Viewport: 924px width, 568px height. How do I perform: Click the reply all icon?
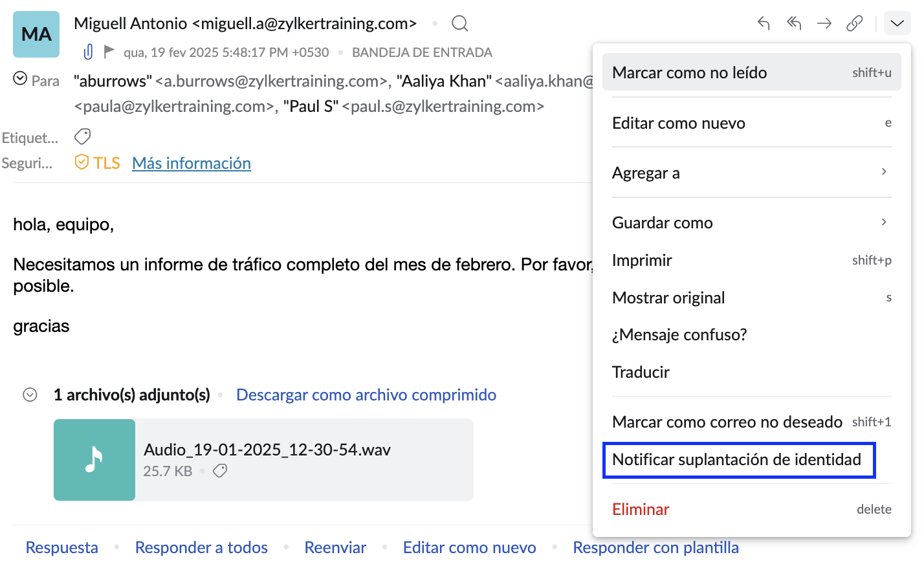click(x=794, y=24)
